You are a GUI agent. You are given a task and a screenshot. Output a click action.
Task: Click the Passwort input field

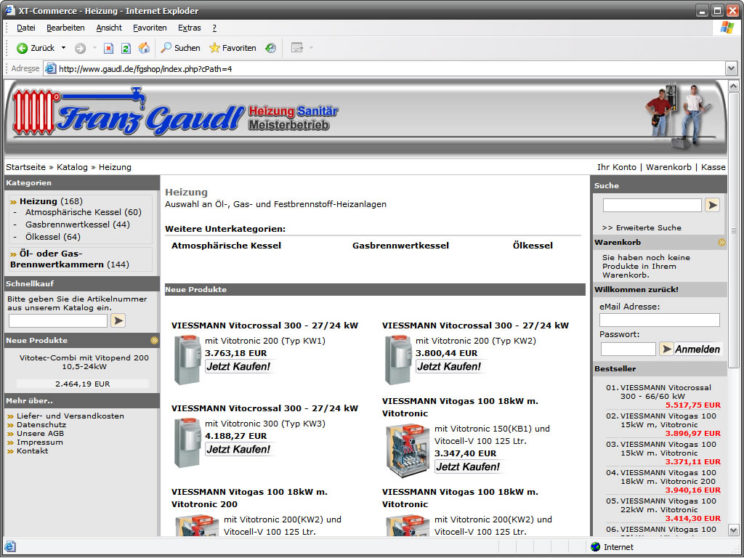628,349
